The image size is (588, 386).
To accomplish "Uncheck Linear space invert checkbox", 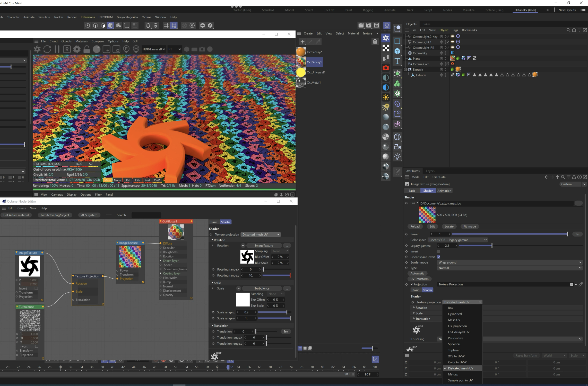I will click(438, 257).
